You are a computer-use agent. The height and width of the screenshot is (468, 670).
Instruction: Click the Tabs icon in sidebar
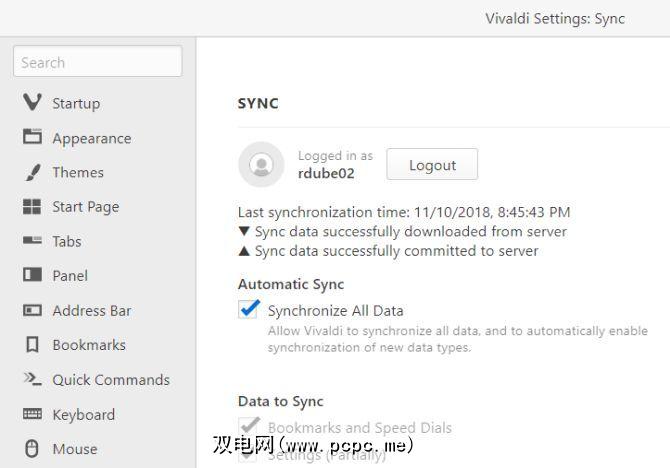click(32, 241)
